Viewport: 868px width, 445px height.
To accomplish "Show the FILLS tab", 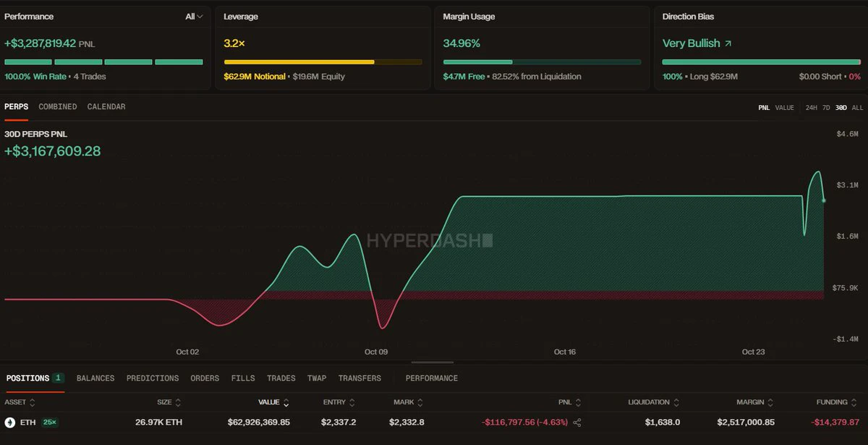I will coord(243,378).
